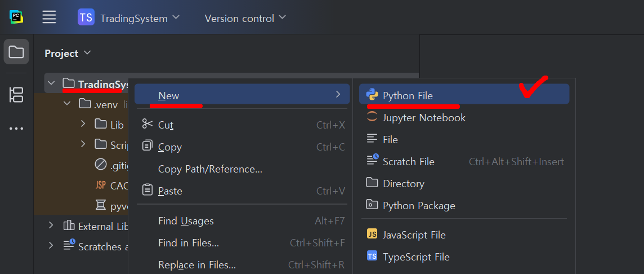Open the Project tool window folder icon
The image size is (644, 274).
16,52
